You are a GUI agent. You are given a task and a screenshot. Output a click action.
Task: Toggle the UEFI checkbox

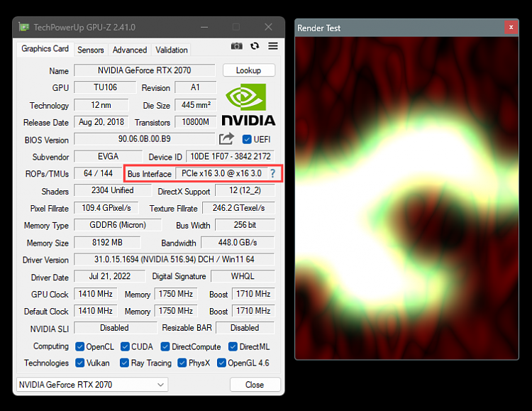click(247, 139)
